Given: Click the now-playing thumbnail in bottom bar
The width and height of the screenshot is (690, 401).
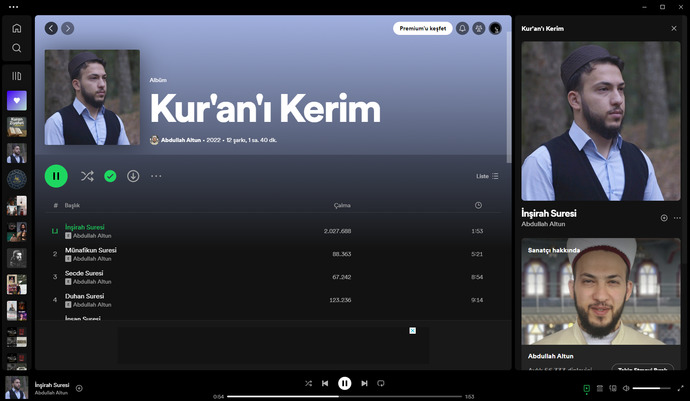Looking at the screenshot, I should coord(17,387).
